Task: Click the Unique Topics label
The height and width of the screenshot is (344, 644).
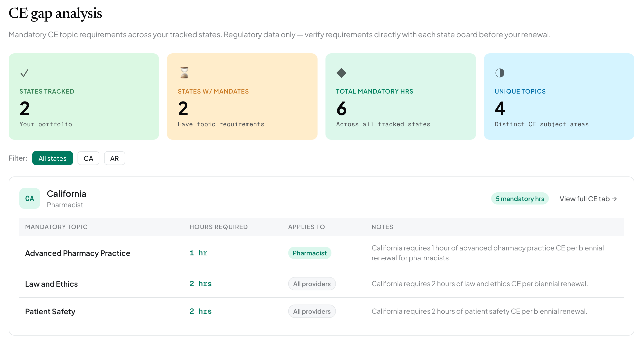Action: tap(520, 91)
